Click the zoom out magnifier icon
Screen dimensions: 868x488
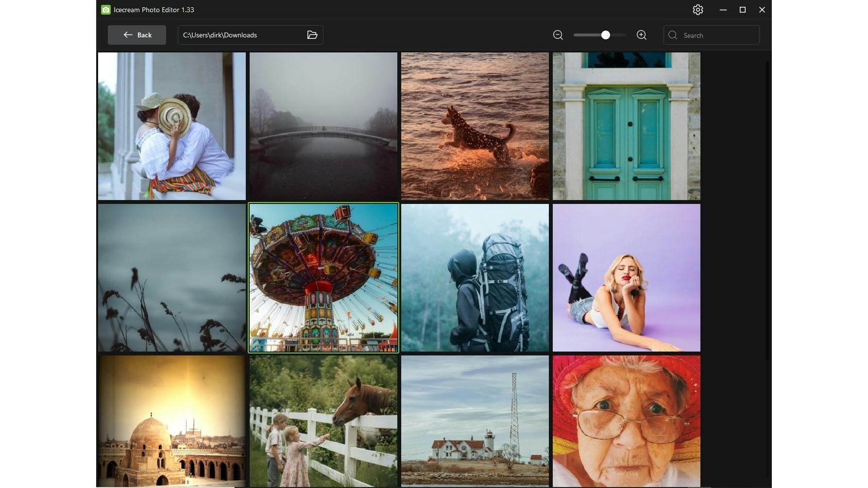tap(558, 35)
